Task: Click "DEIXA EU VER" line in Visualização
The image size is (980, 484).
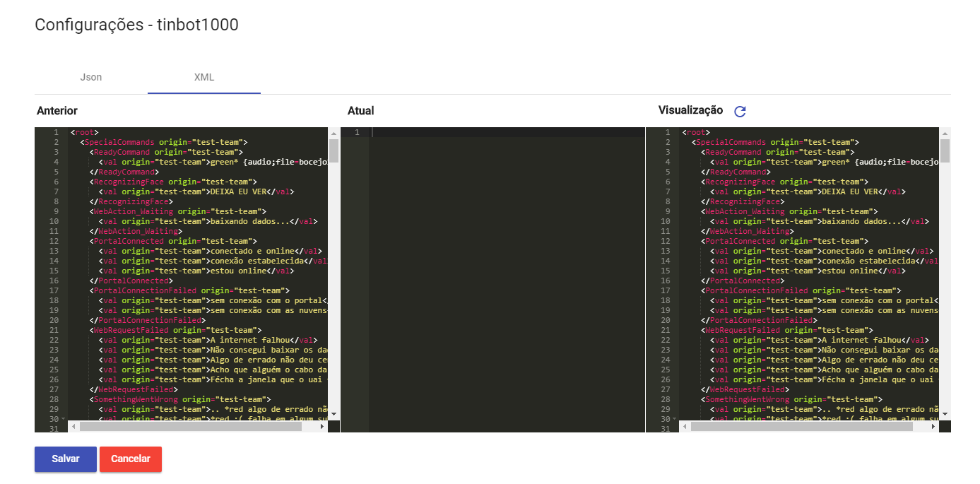Action: coord(808,191)
